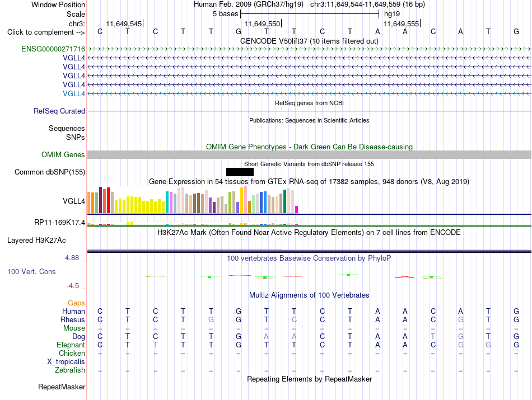Click VGLL4 label of the GTEx expression chart
The width and height of the screenshot is (532, 400).
pyautogui.click(x=74, y=201)
